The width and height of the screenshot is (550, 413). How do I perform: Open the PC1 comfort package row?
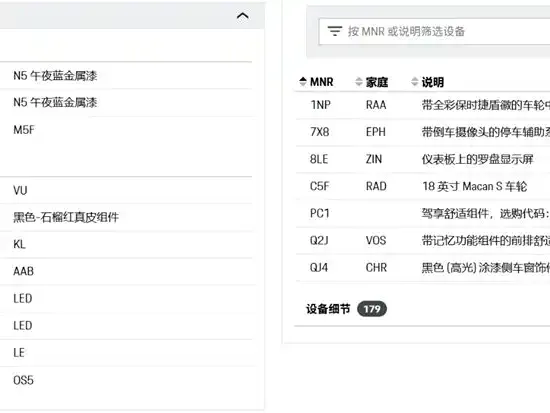click(423, 213)
